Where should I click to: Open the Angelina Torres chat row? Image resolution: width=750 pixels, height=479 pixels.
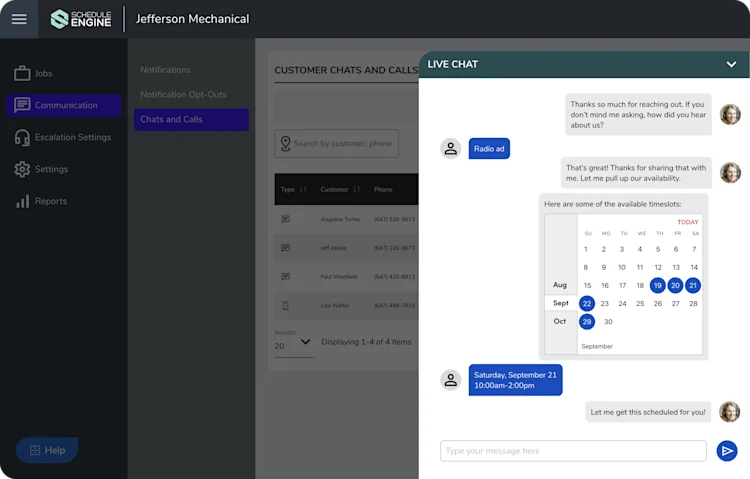click(346, 219)
